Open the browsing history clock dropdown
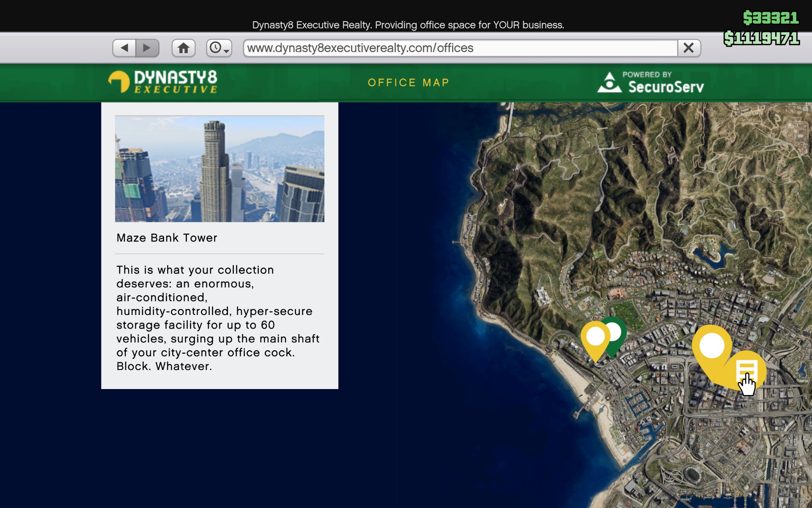 (219, 48)
